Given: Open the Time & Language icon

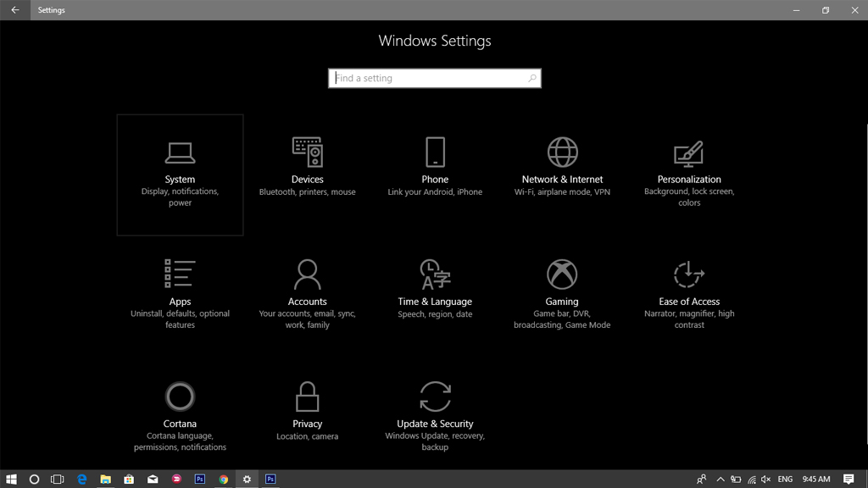Looking at the screenshot, I should (x=435, y=274).
